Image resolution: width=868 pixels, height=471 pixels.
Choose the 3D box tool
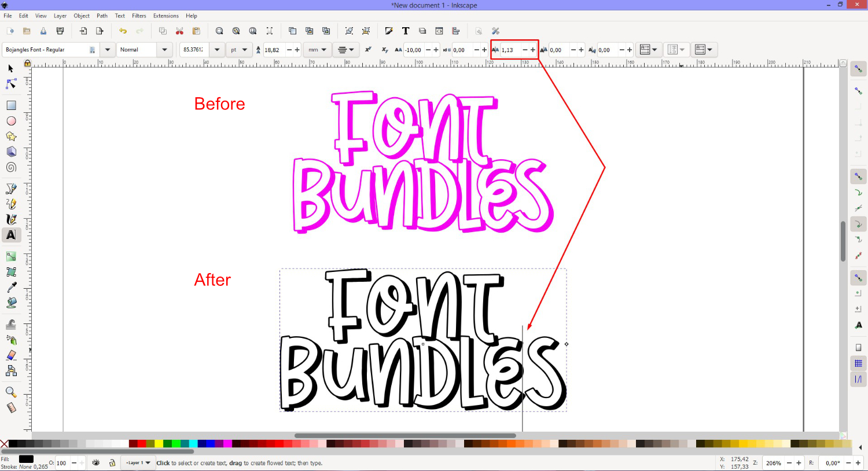(11, 152)
